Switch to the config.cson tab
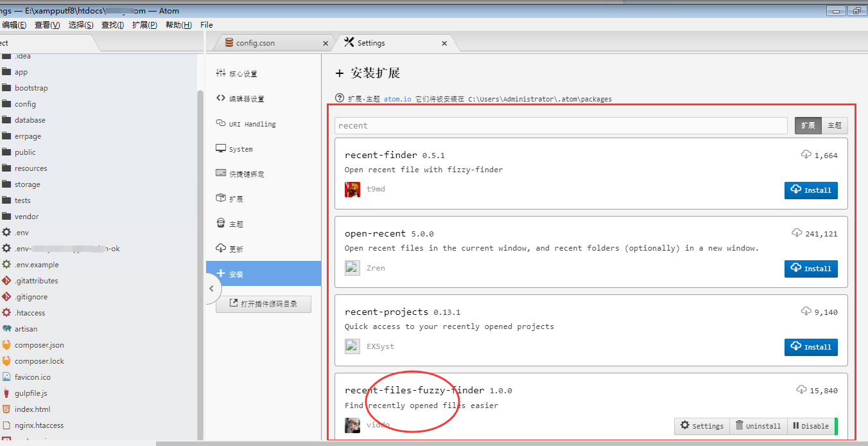The image size is (868, 446). 255,43
